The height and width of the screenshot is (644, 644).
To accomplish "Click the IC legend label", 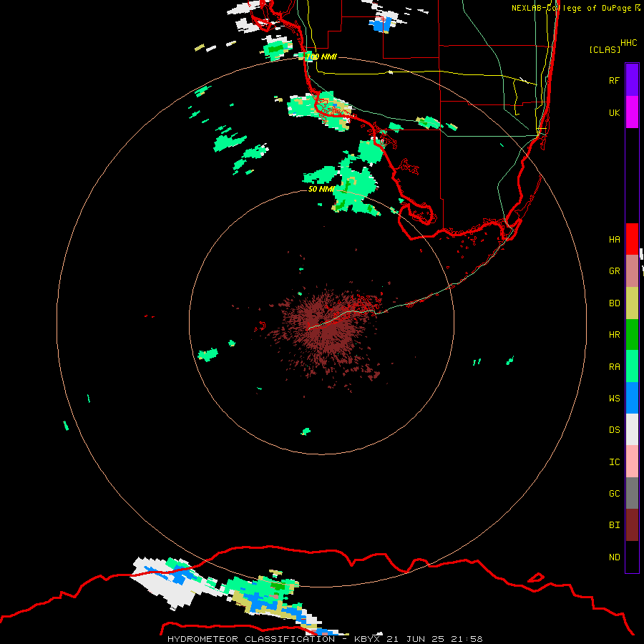I will pos(615,462).
